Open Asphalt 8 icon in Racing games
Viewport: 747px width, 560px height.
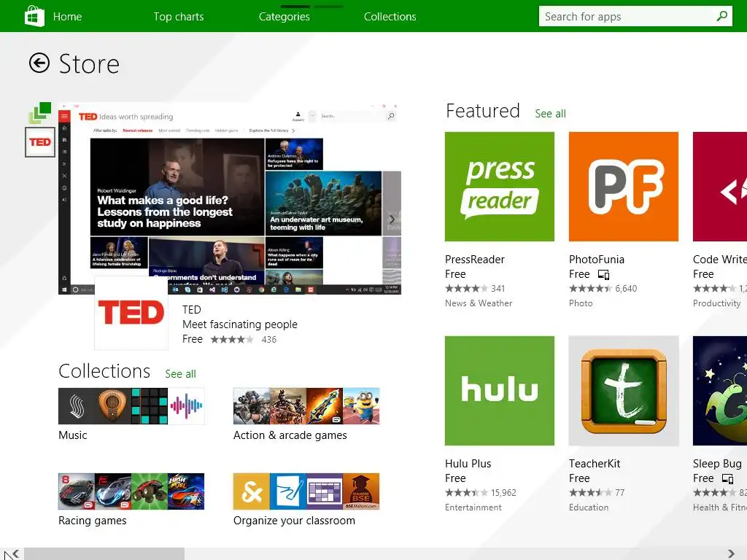[x=76, y=491]
